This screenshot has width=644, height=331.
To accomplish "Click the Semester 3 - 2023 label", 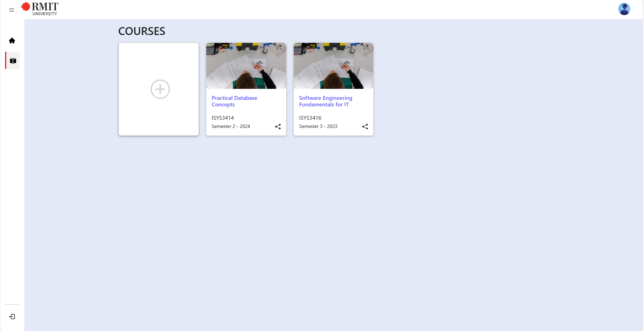I will point(318,126).
